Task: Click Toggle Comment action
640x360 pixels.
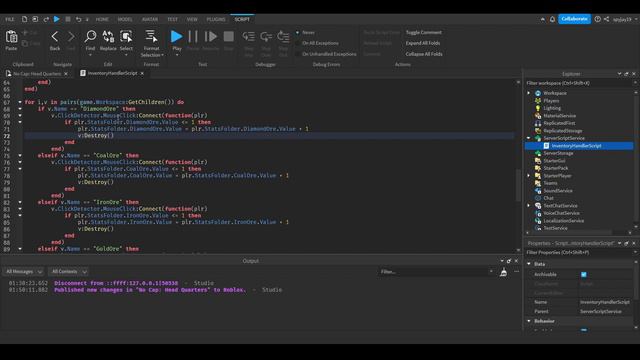Action: tap(424, 33)
